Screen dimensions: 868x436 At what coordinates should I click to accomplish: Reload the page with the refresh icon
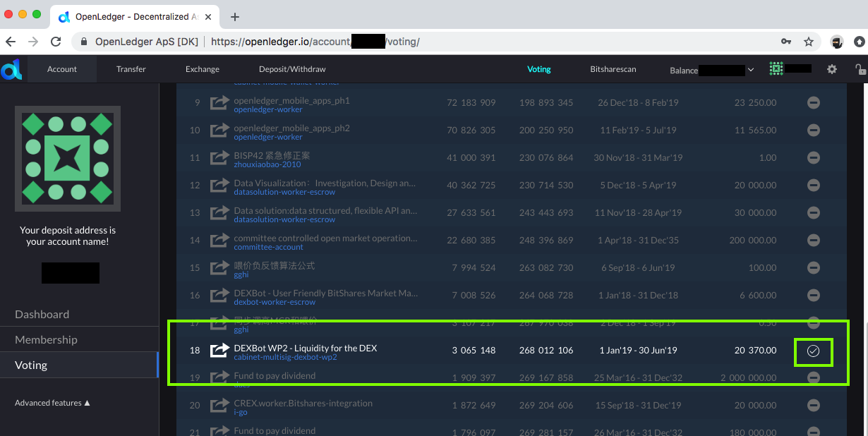coord(54,42)
